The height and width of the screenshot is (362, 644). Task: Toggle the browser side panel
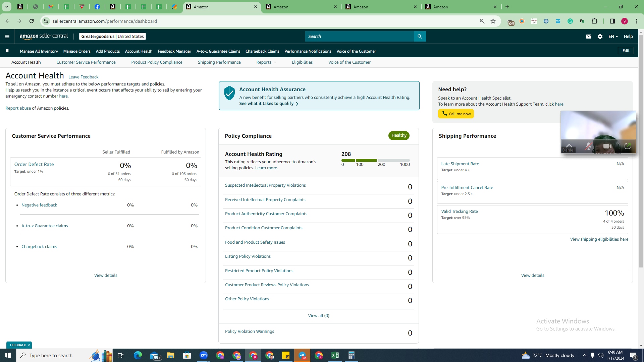pos(612,21)
